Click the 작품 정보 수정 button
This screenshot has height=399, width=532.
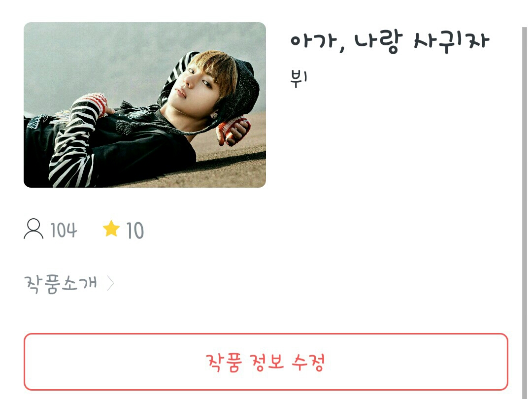click(x=266, y=362)
